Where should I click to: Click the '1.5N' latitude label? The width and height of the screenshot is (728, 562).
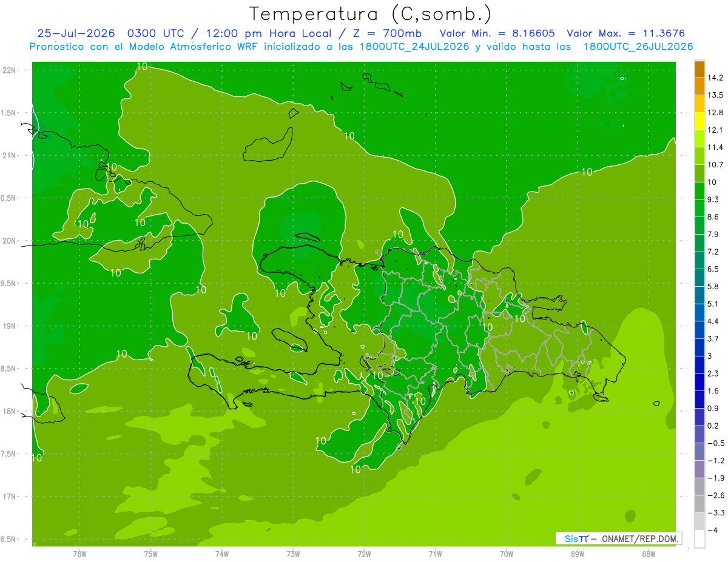coord(9,113)
